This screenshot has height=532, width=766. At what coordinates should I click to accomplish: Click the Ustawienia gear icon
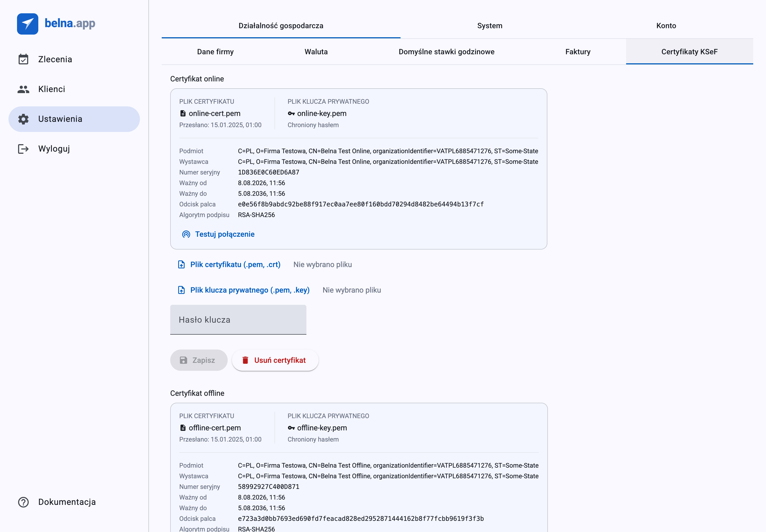pyautogui.click(x=23, y=119)
